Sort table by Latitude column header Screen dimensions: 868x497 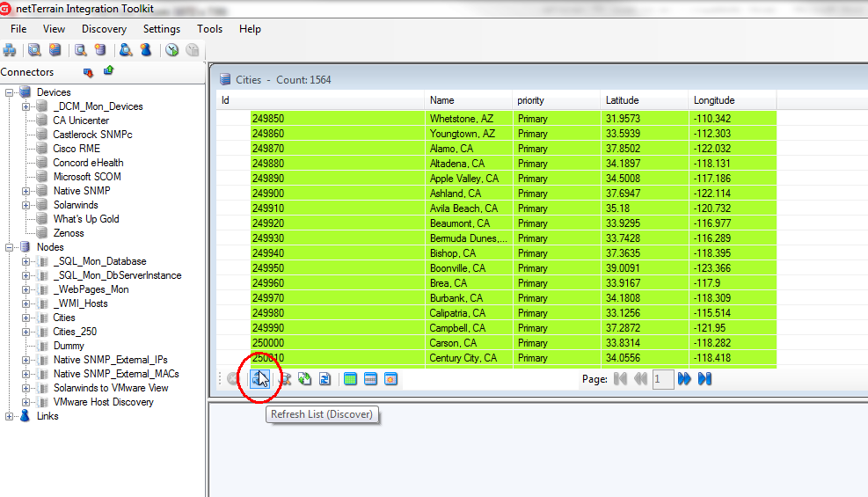coord(622,100)
